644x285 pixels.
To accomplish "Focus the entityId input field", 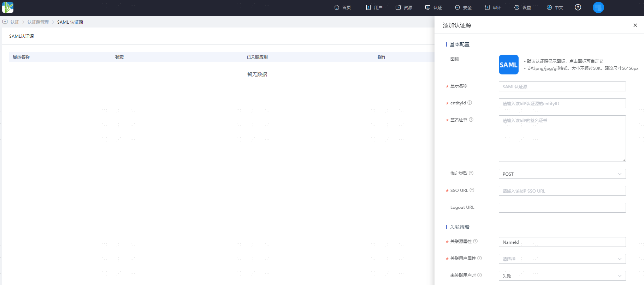I will [562, 103].
